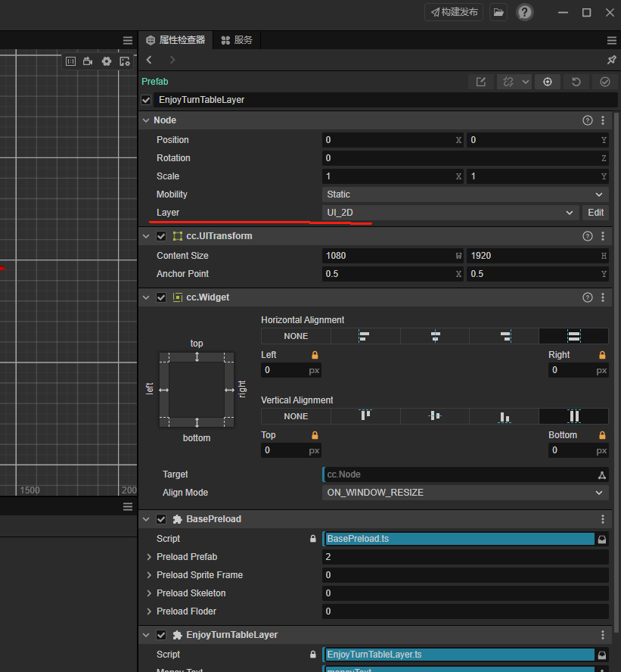Click the help question mark icon in title bar
621x672 pixels.
click(524, 12)
